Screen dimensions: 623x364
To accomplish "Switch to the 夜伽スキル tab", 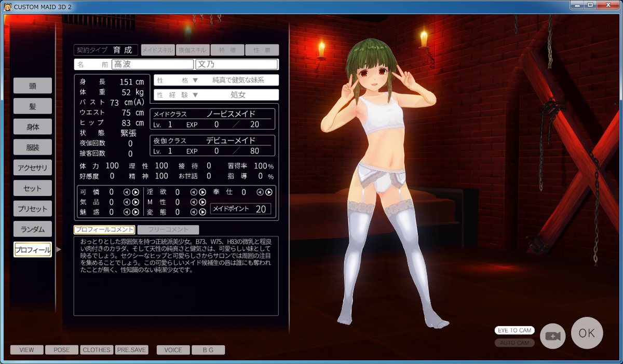I will pyautogui.click(x=193, y=50).
